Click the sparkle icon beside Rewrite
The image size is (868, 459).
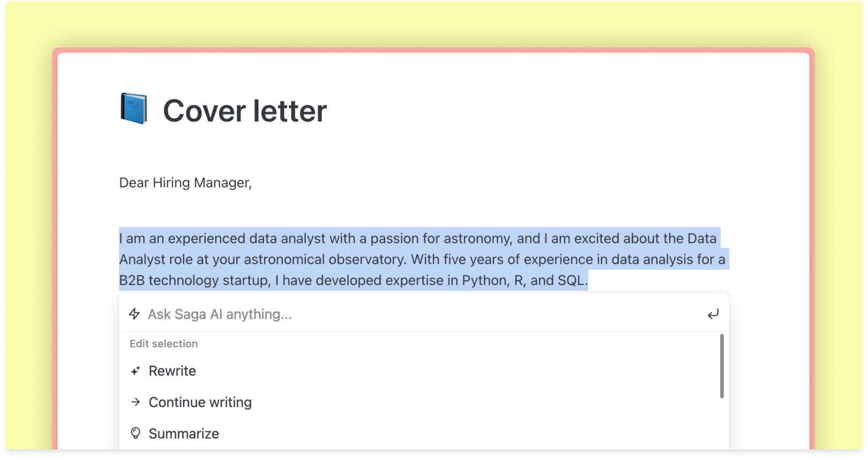click(136, 371)
